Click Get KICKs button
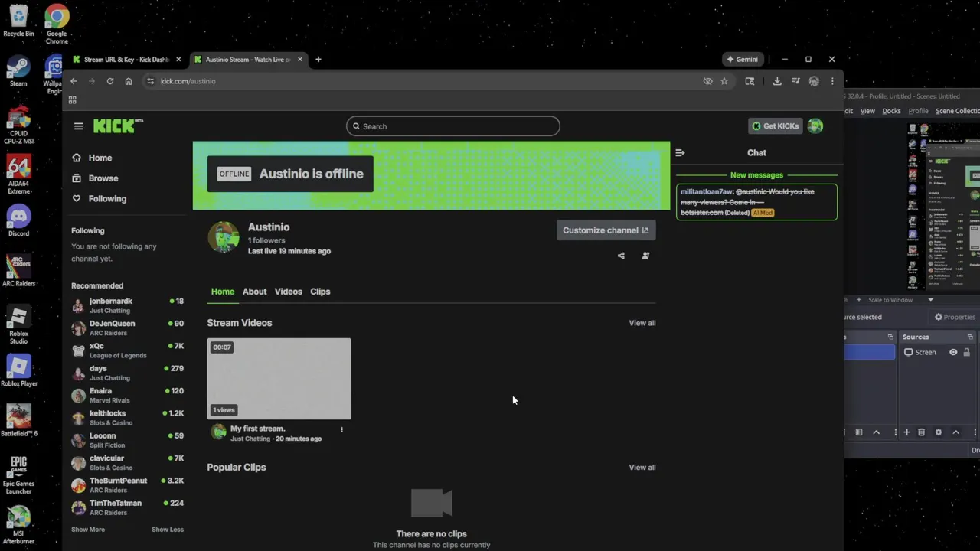 tap(775, 126)
